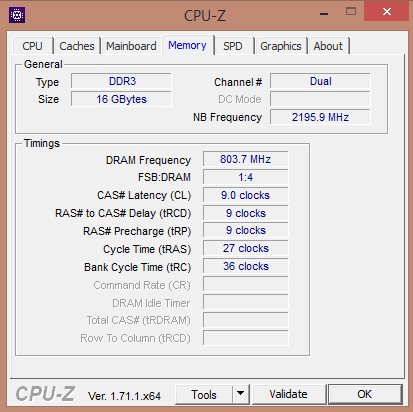Click the empty Command Rate field
Image resolution: width=413 pixels, height=412 pixels.
pyautogui.click(x=246, y=284)
